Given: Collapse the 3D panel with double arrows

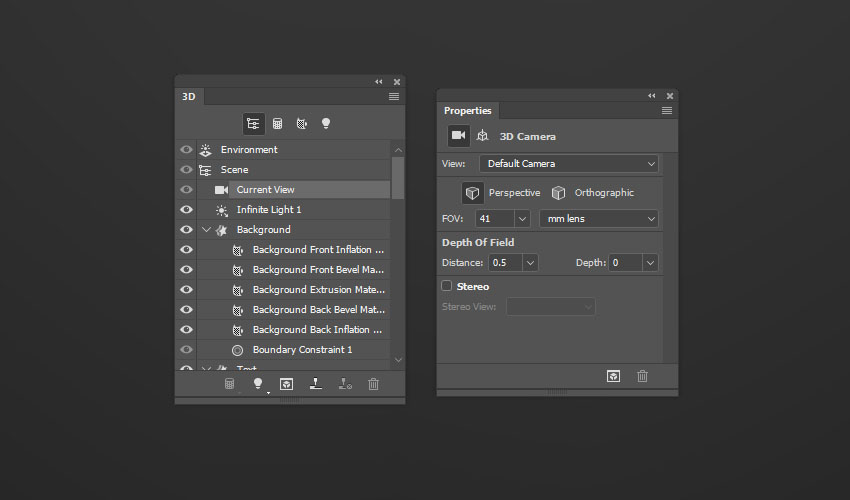Looking at the screenshot, I should coord(379,82).
